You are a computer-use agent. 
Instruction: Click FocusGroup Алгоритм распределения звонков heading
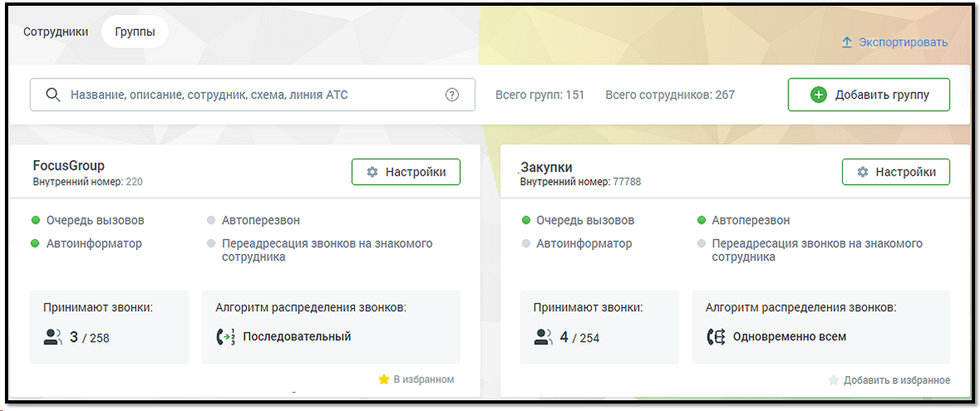point(311,307)
